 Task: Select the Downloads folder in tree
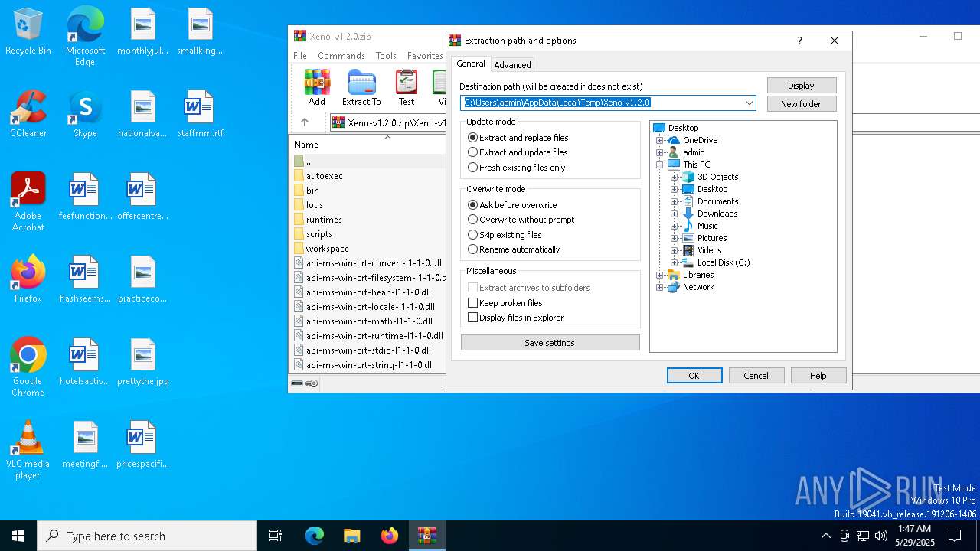click(x=709, y=214)
